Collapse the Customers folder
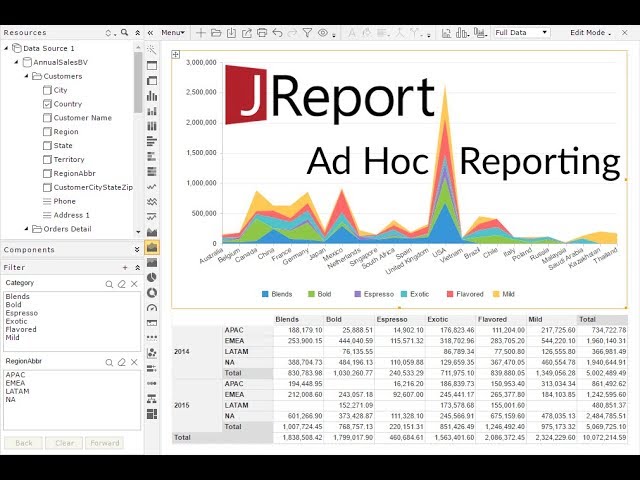Viewport: 640px width, 480px height. coord(27,76)
